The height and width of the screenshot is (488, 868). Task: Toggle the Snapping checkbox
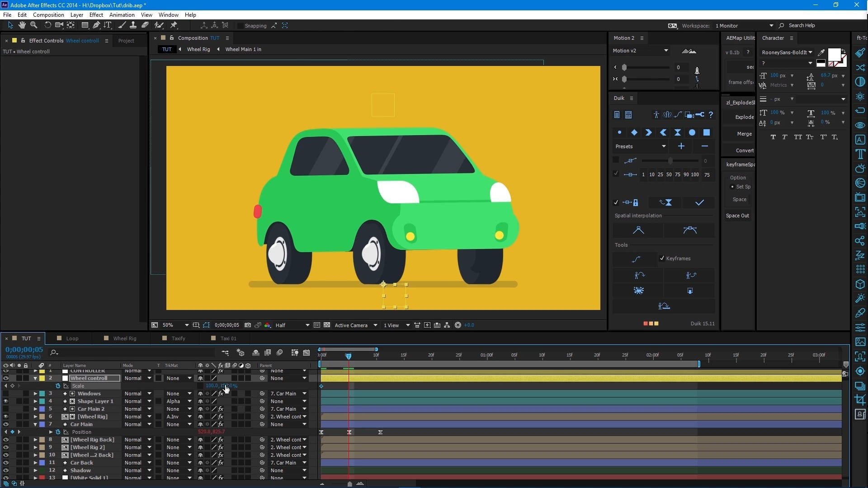(x=240, y=26)
